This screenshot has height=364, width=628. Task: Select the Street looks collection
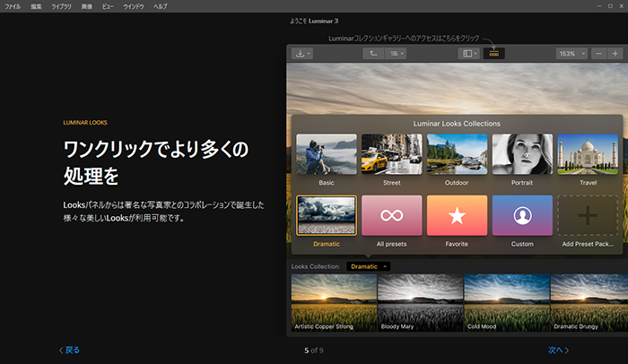pos(392,154)
